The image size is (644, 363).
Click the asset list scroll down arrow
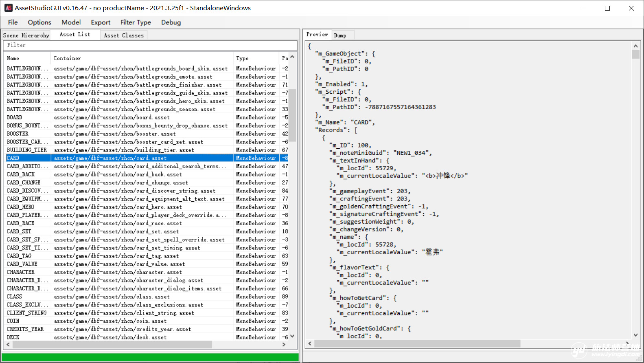[292, 337]
